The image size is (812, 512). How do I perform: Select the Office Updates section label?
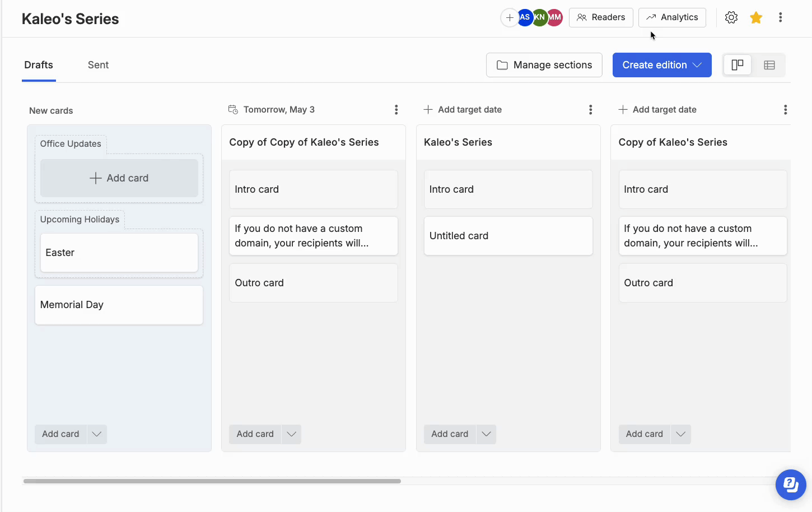click(71, 144)
